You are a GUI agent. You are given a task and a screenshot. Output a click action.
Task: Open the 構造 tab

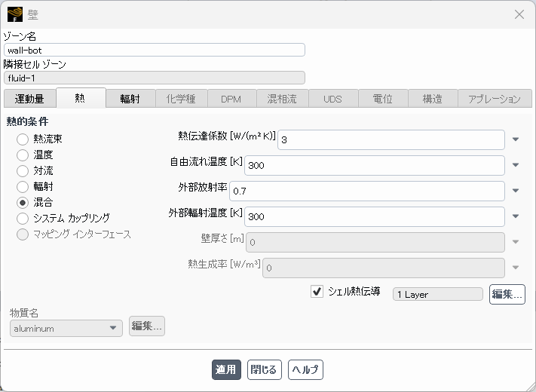click(433, 99)
